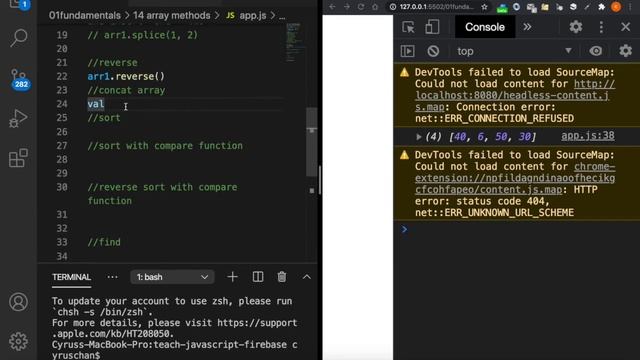Open the Extensions view
This screenshot has height=360, width=640.
point(18,158)
